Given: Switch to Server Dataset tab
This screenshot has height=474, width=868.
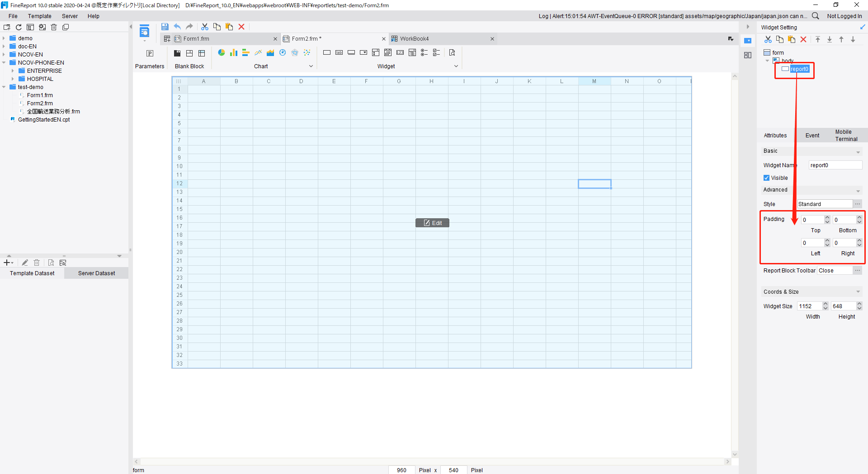Looking at the screenshot, I should (96, 273).
